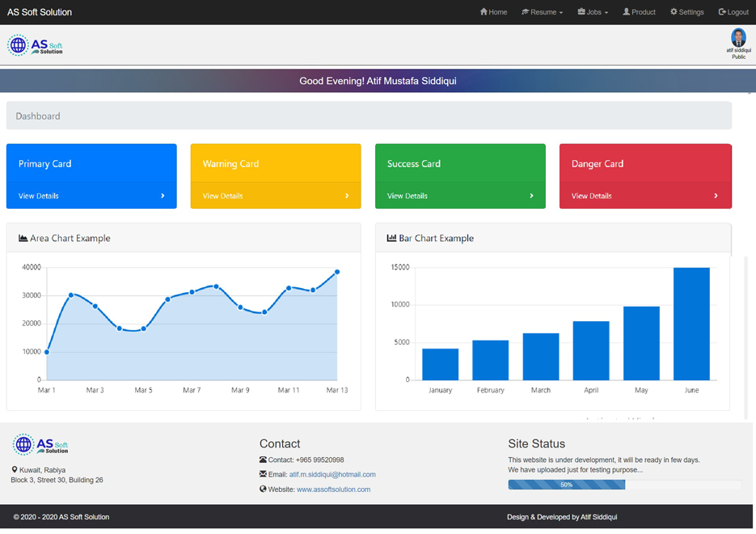The image size is (756, 534).
Task: Open the www.assoftsolution.com website link
Action: [x=333, y=489]
